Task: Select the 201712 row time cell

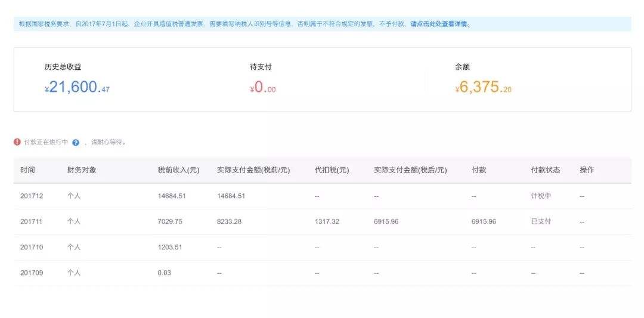Action: point(32,196)
